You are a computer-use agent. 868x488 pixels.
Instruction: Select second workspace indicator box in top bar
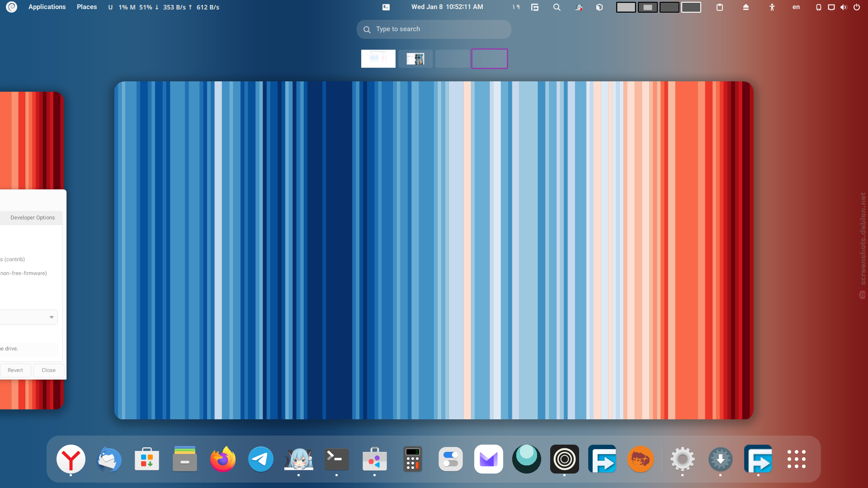pos(648,7)
